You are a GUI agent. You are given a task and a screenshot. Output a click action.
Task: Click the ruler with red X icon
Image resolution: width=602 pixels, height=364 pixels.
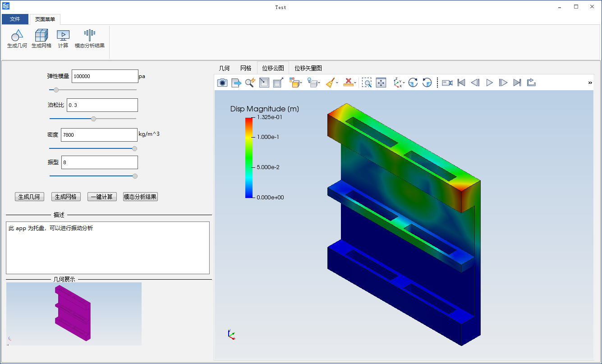coord(348,83)
